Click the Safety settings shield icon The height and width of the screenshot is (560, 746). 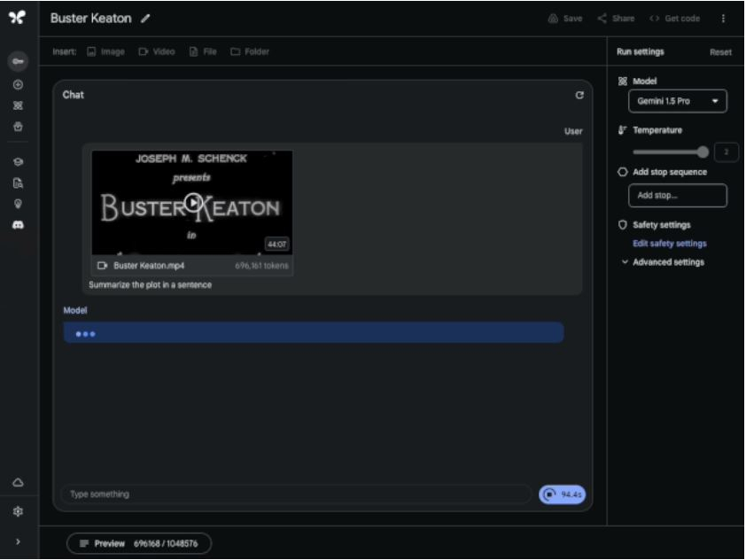point(622,225)
